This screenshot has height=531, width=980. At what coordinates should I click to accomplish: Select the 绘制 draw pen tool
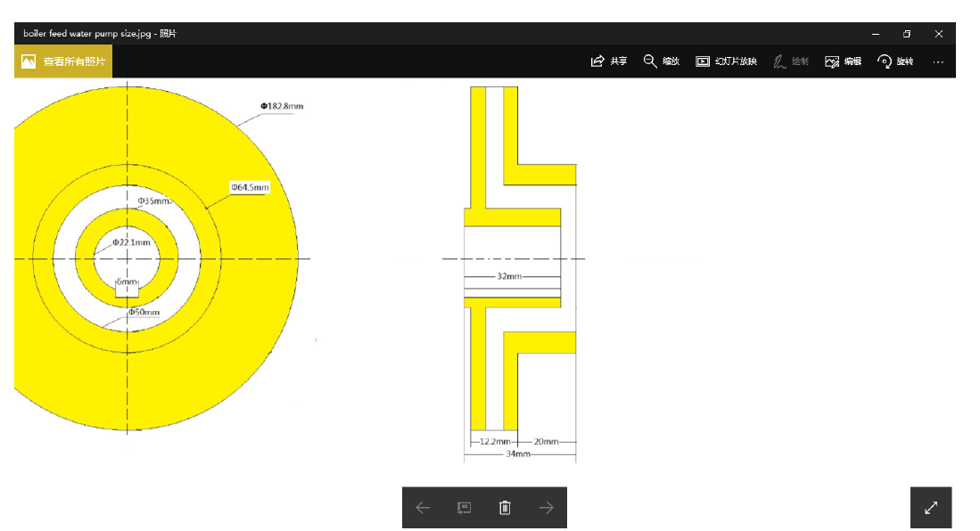791,61
